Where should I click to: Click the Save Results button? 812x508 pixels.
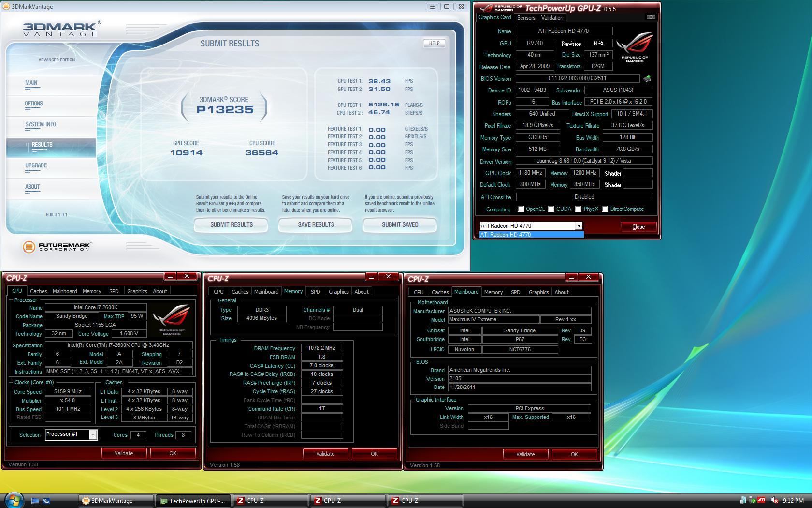[x=316, y=225]
